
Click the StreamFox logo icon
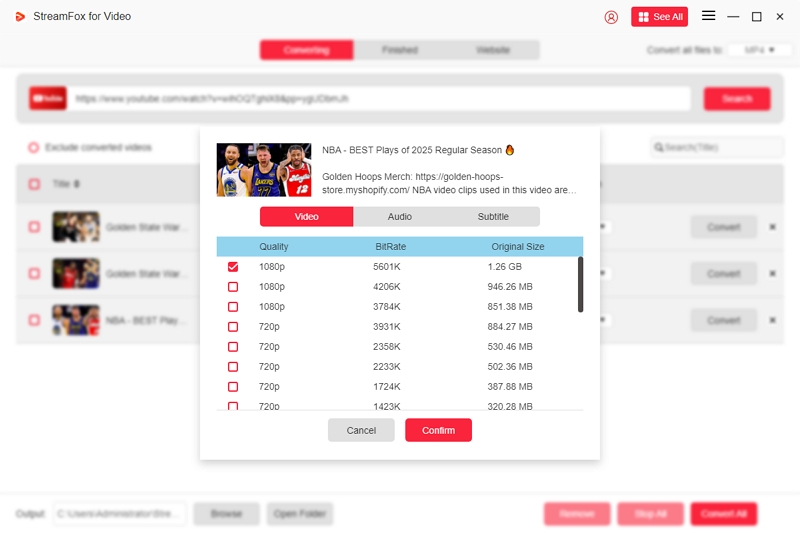coord(20,17)
